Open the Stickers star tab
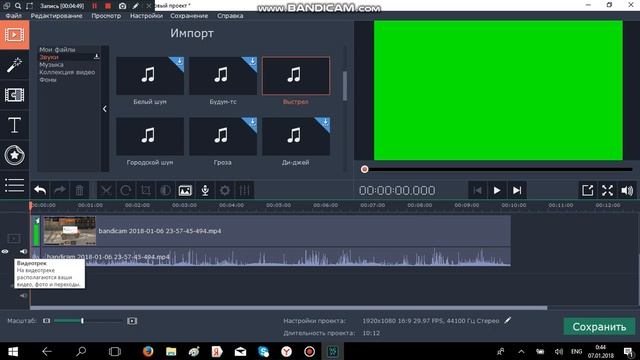This screenshot has width=640, height=360. tap(14, 155)
